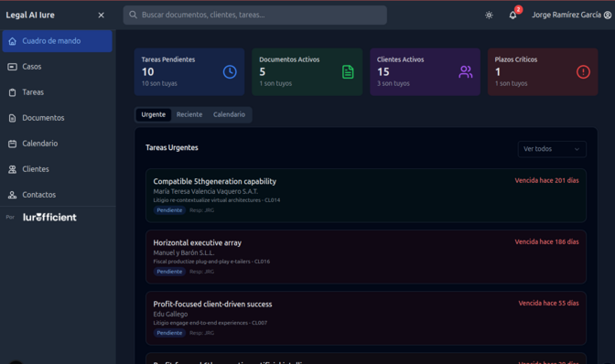This screenshot has height=364, width=615.
Task: Click the alert icon in Plazos Críticos card
Action: [583, 71]
